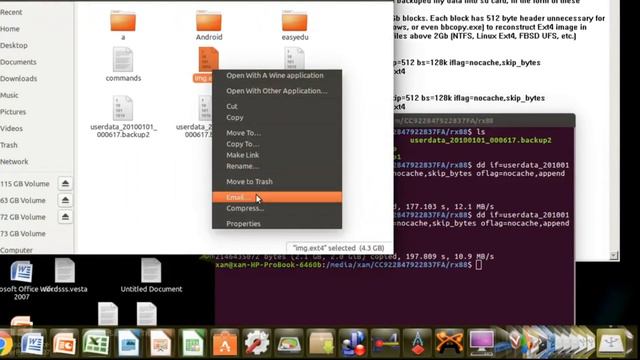
Task: Select Rename… in the context menu
Action: tap(277, 166)
